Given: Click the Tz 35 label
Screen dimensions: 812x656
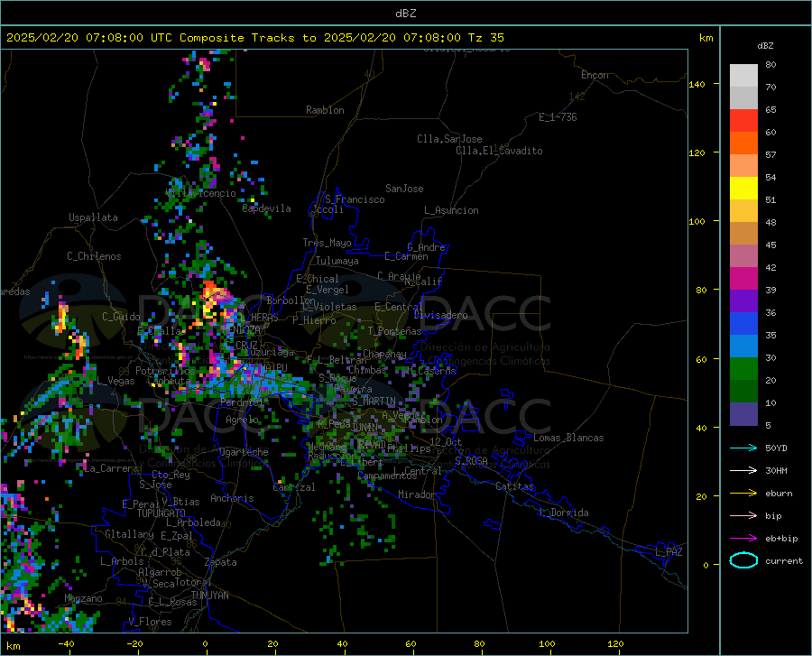Looking at the screenshot, I should (486, 38).
